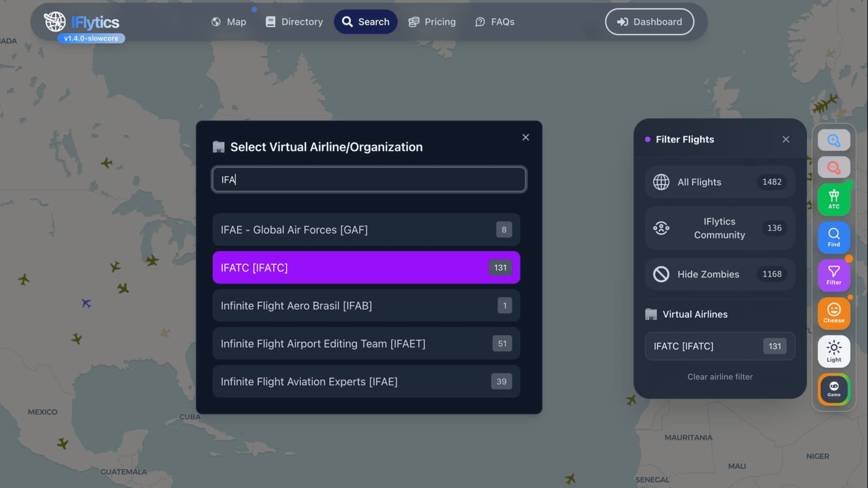868x488 pixels.
Task: Click the Cheese smiley button
Action: coord(834,314)
